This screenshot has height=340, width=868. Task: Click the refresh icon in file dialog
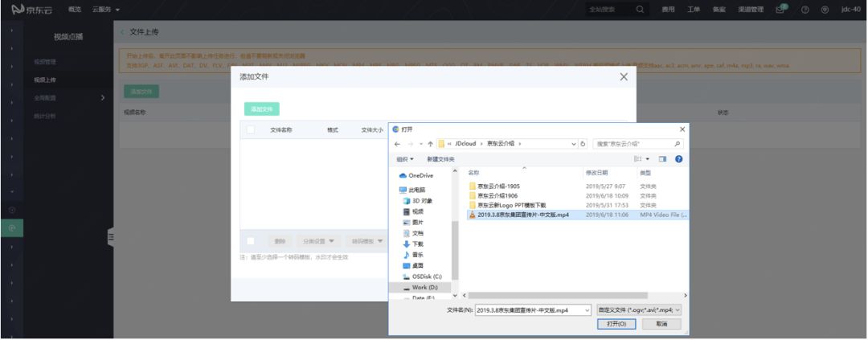point(583,143)
